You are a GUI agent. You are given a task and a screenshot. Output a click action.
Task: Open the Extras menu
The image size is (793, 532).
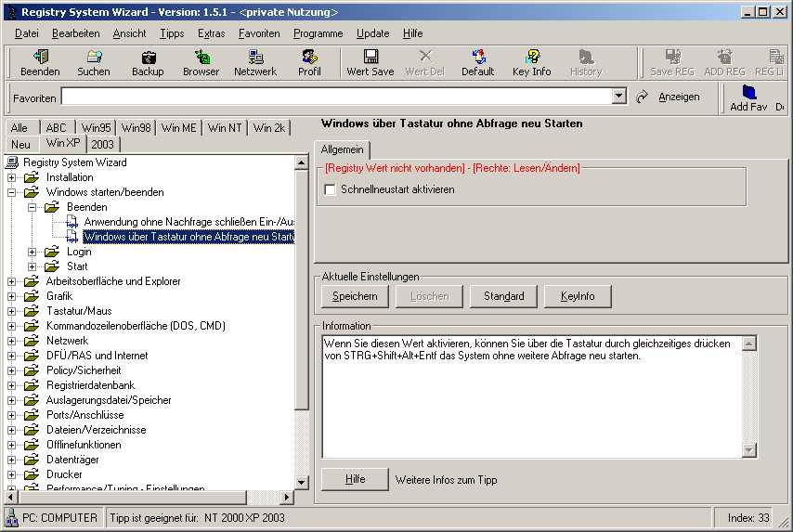(211, 33)
